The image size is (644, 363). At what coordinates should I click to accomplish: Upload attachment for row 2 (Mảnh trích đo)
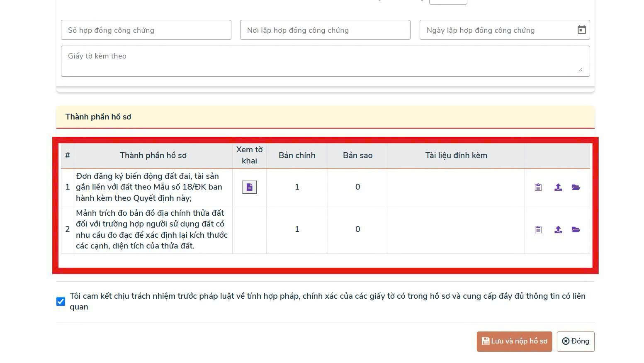(x=558, y=230)
